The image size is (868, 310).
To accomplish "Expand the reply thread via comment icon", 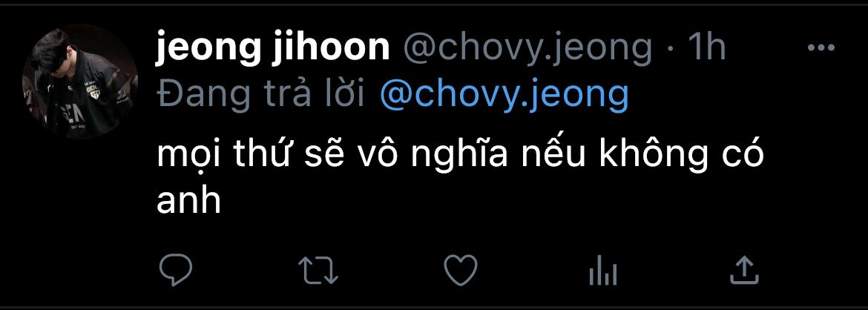I will pyautogui.click(x=176, y=270).
